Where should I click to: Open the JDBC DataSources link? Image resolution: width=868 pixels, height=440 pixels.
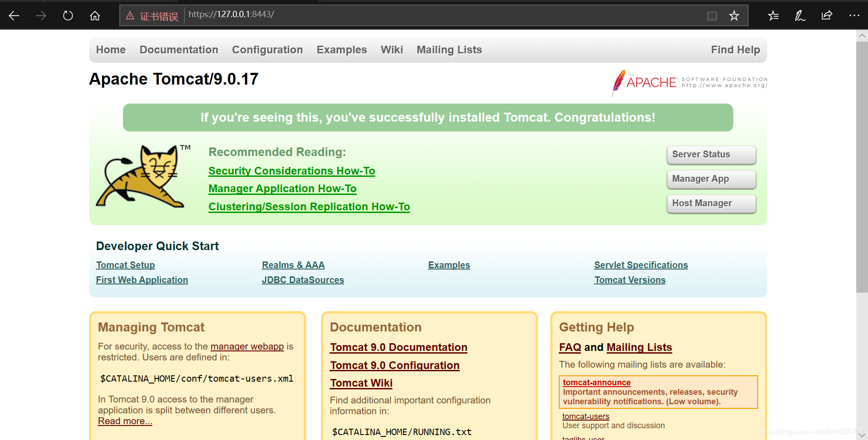pos(303,280)
